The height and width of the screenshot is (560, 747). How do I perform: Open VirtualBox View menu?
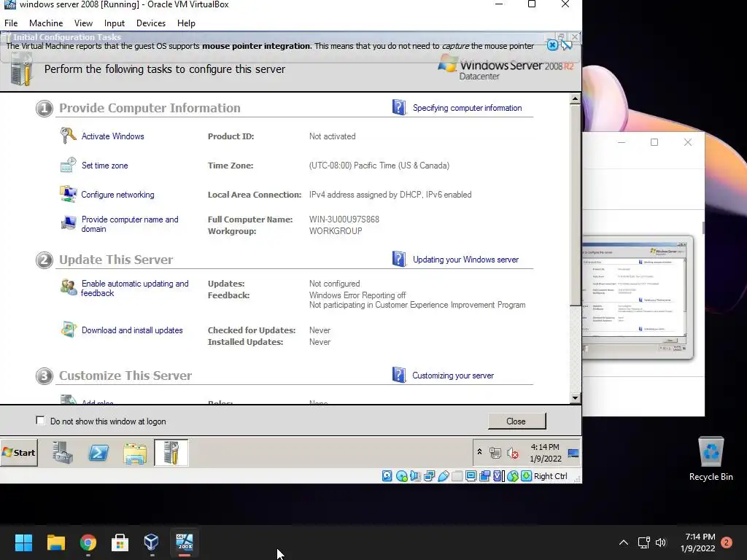(83, 23)
